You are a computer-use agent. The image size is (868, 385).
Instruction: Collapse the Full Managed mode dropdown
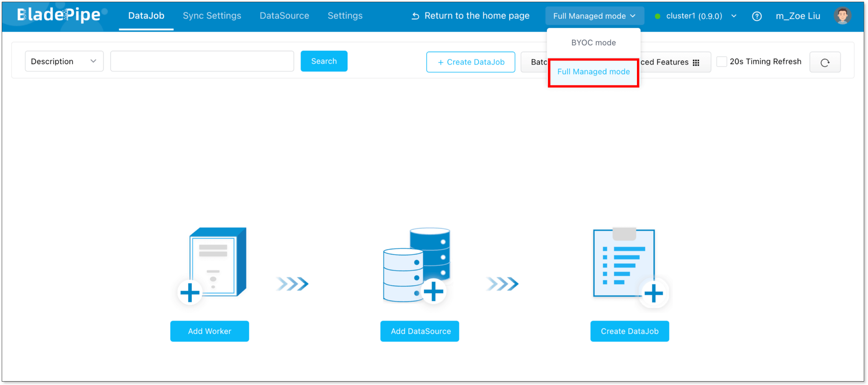pyautogui.click(x=594, y=16)
